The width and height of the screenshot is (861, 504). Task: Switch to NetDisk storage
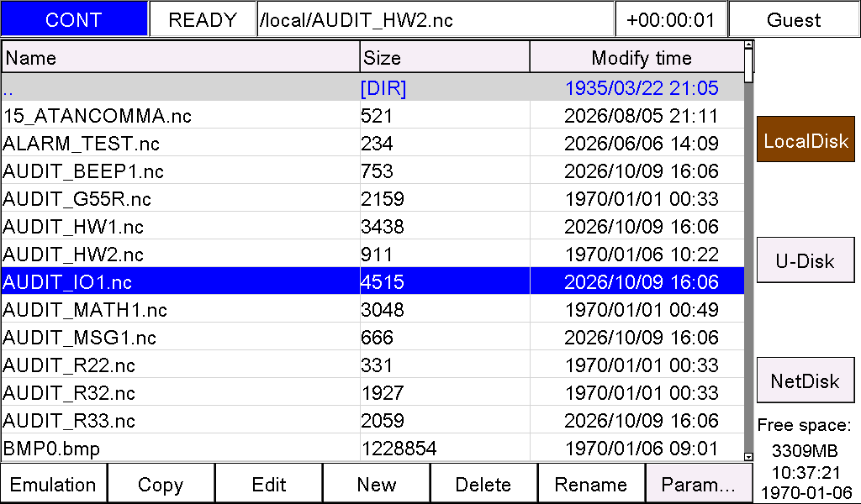(806, 380)
